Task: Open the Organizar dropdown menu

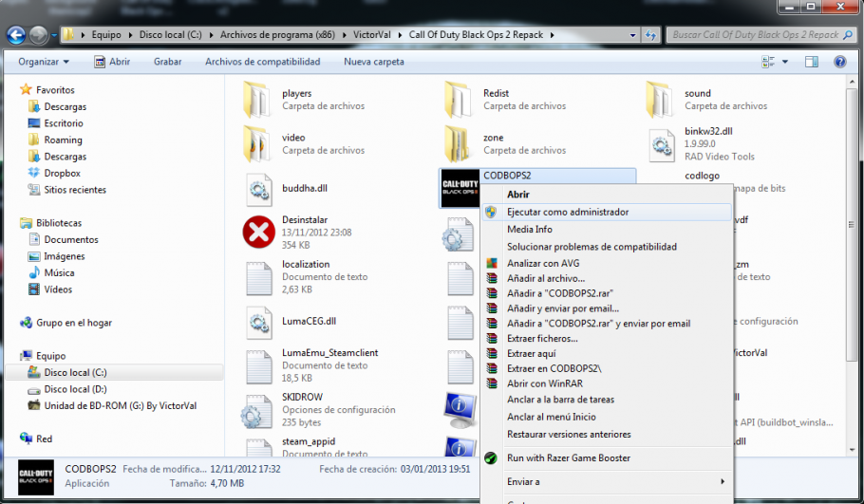Action: (x=44, y=62)
